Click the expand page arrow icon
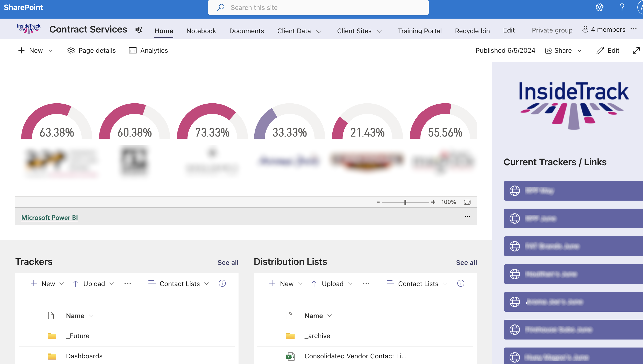This screenshot has width=643, height=364. [x=636, y=50]
